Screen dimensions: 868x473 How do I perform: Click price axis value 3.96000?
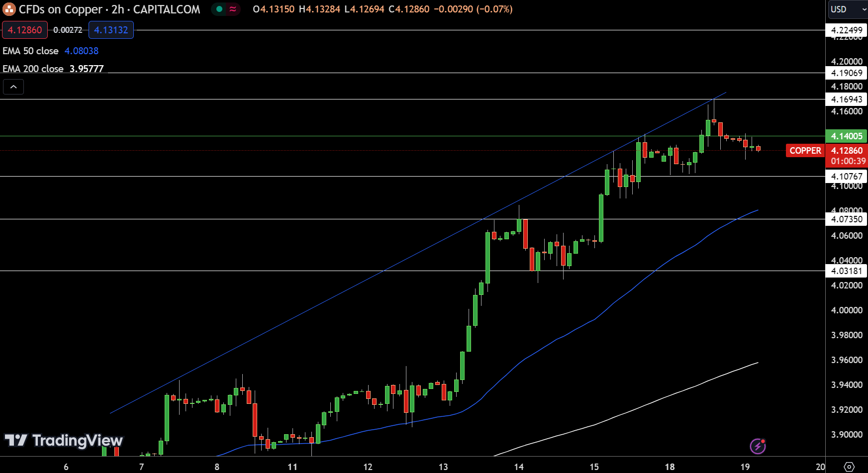click(847, 360)
